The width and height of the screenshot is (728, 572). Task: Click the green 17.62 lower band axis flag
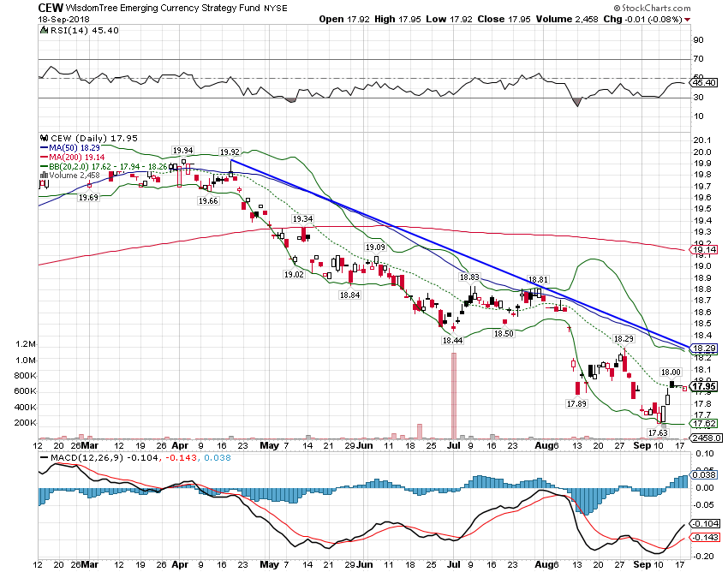pyautogui.click(x=704, y=423)
